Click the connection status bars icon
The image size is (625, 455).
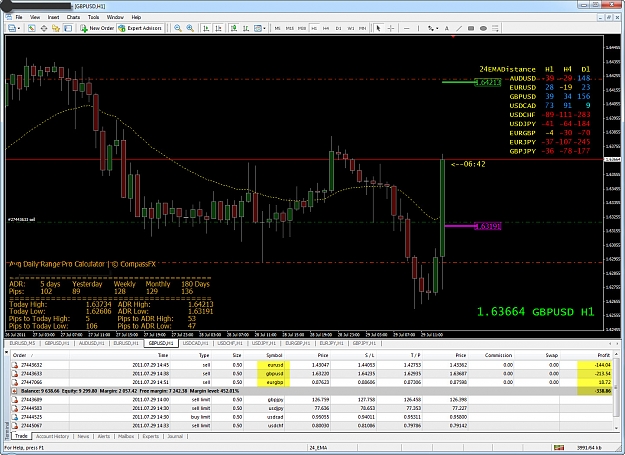point(559,448)
